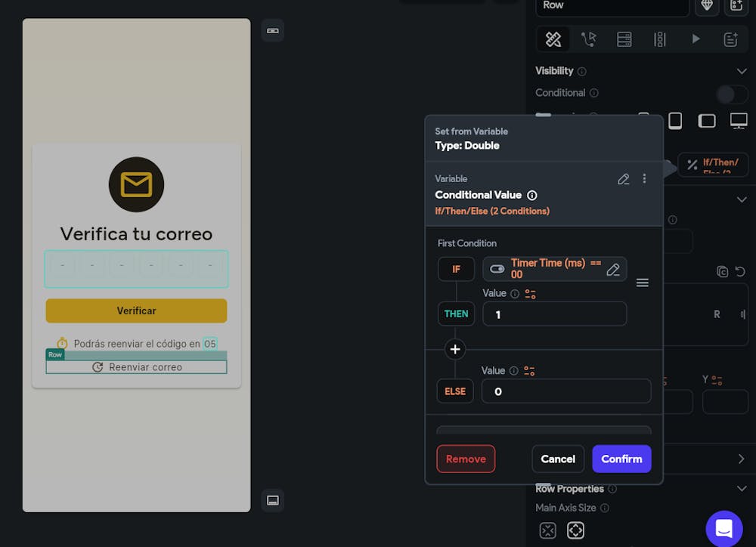Image resolution: width=756 pixels, height=547 pixels.
Task: Collapse the Visibility section
Action: [x=742, y=71]
